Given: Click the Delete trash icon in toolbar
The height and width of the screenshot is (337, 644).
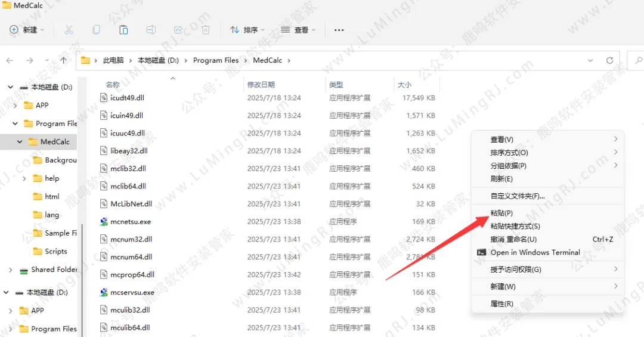Looking at the screenshot, I should (x=206, y=30).
